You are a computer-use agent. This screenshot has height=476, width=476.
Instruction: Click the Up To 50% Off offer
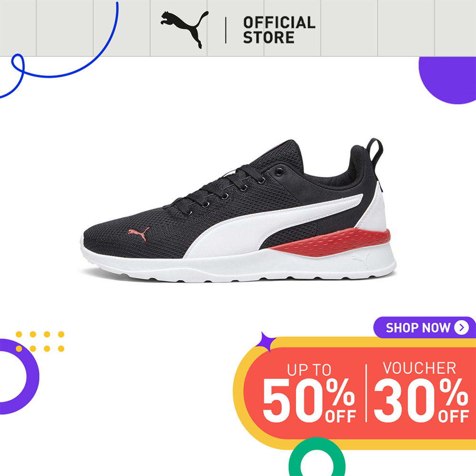click(309, 393)
